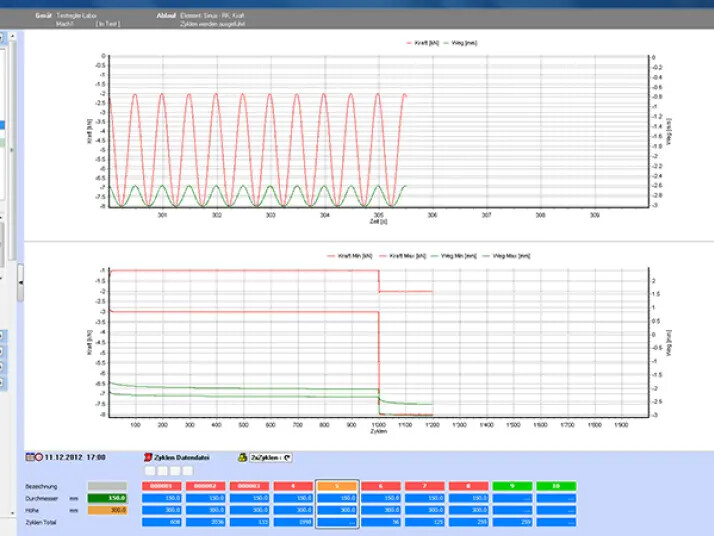
Task: Click the first small square below Zyklen Datendatei
Action: [150, 470]
